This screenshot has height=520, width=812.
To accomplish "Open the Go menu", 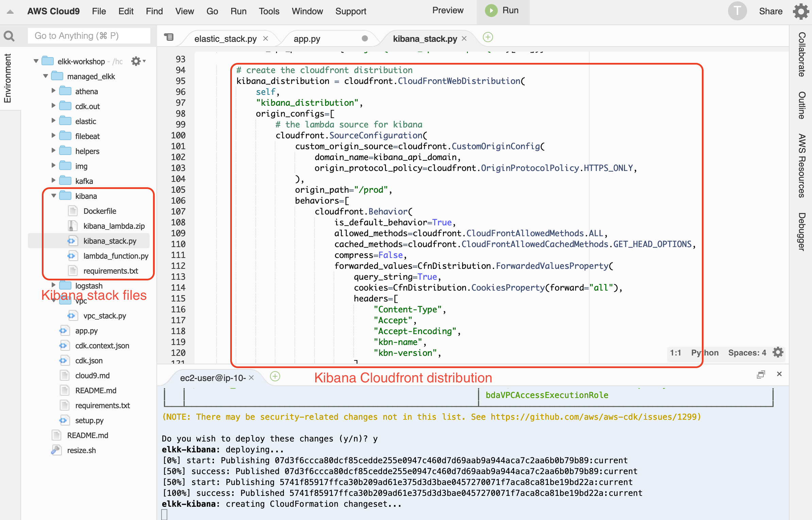I will coord(212,11).
